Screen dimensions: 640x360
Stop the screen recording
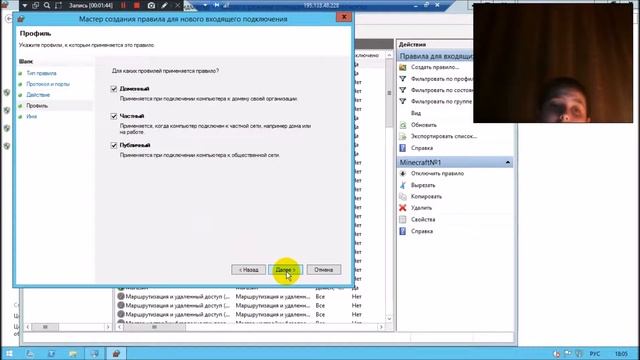pyautogui.click(x=137, y=5)
